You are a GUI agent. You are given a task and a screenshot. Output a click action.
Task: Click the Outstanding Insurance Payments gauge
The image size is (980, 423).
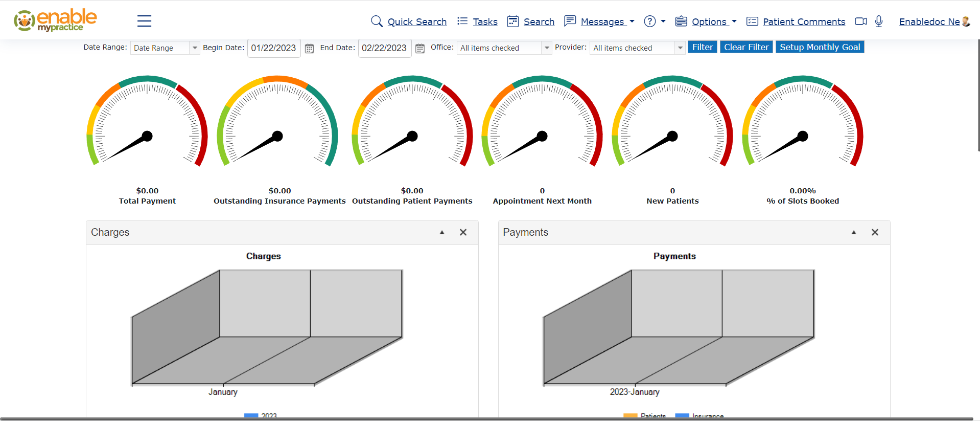[277, 121]
